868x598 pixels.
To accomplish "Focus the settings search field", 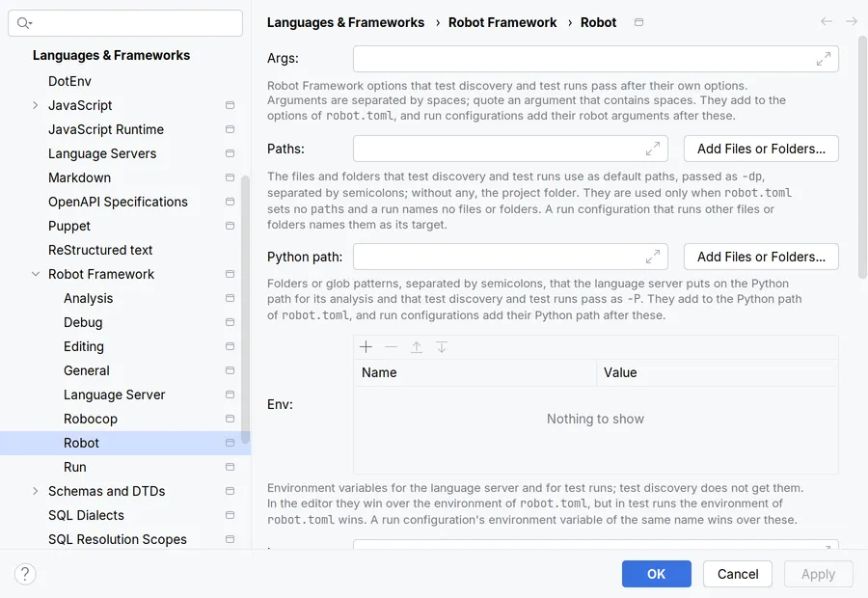I will (125, 23).
